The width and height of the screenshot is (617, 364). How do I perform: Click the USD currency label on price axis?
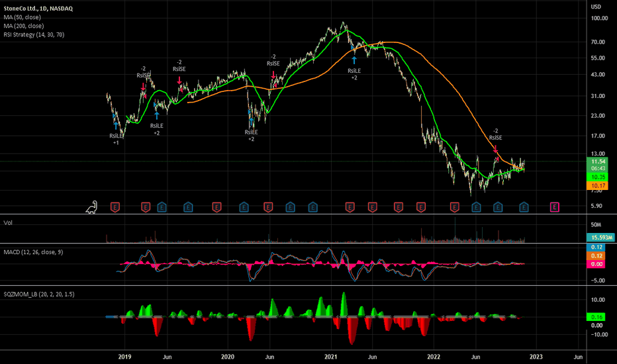[x=596, y=7]
